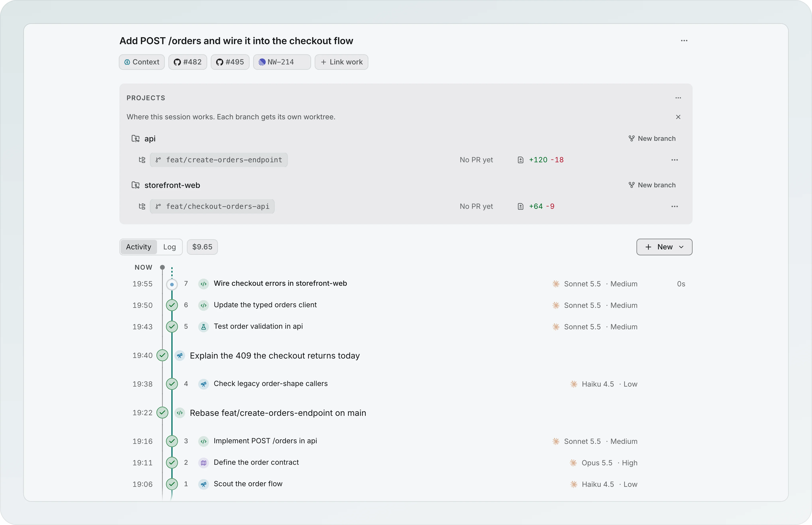Click the api project folder icon
812x525 pixels.
136,138
